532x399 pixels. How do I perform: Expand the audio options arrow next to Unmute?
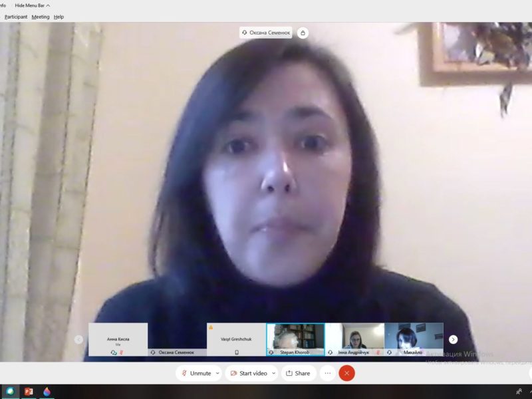pyautogui.click(x=217, y=373)
